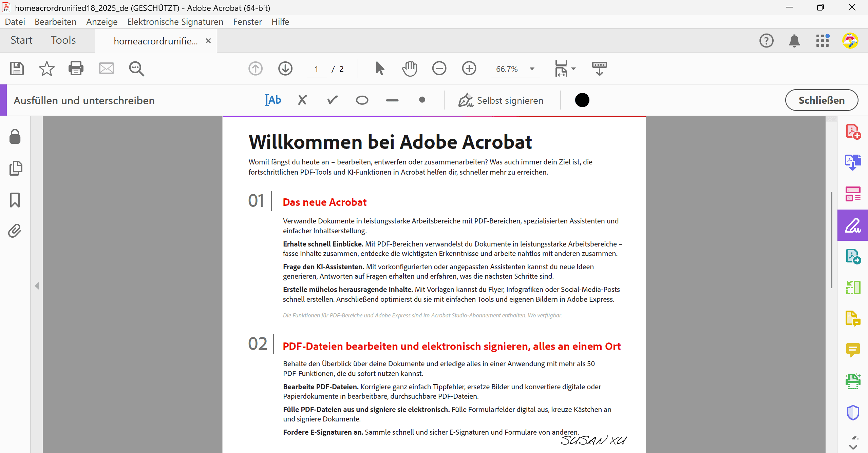Open the Organize pages tool in the right panel
This screenshot has height=453, width=868.
[853, 194]
